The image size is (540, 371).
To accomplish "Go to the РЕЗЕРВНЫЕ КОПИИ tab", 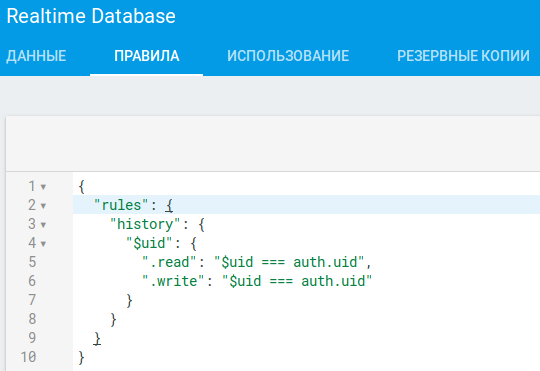I will coord(463,56).
